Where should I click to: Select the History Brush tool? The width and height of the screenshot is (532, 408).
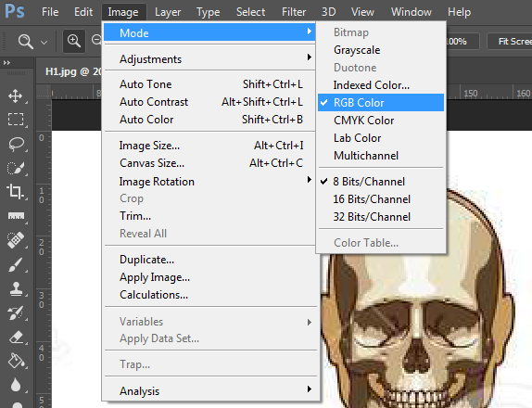(16, 313)
